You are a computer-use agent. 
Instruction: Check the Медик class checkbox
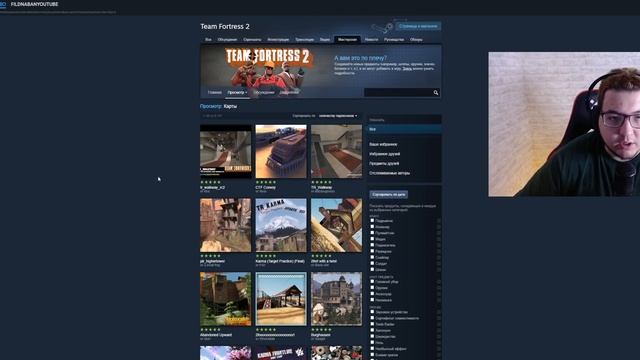[372, 239]
